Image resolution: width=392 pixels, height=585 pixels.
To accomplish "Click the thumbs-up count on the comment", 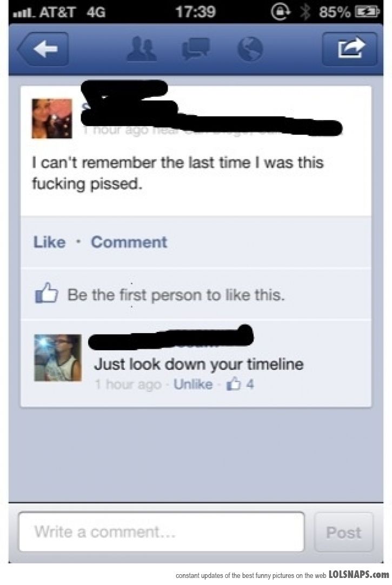I will pyautogui.click(x=241, y=384).
